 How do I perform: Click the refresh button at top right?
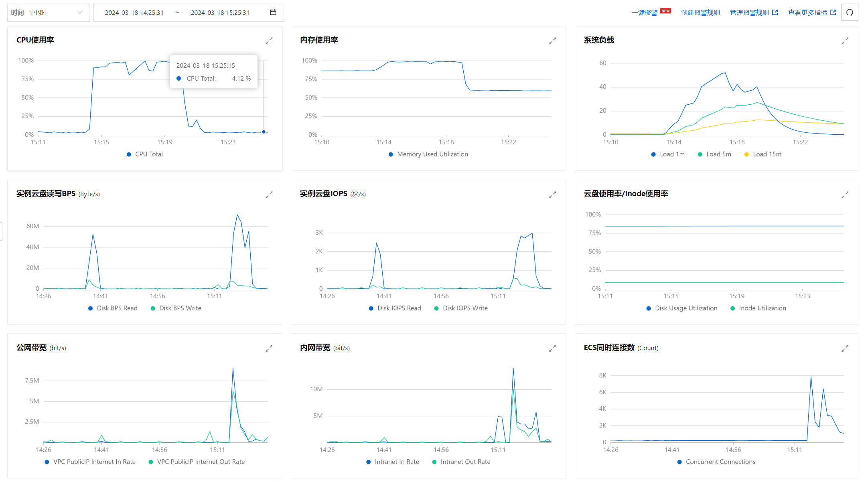point(850,12)
